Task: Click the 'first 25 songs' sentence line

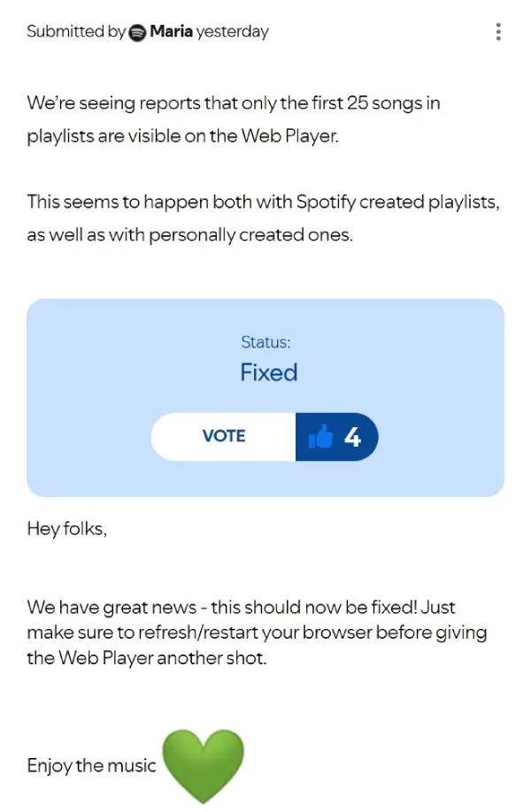Action: [234, 103]
